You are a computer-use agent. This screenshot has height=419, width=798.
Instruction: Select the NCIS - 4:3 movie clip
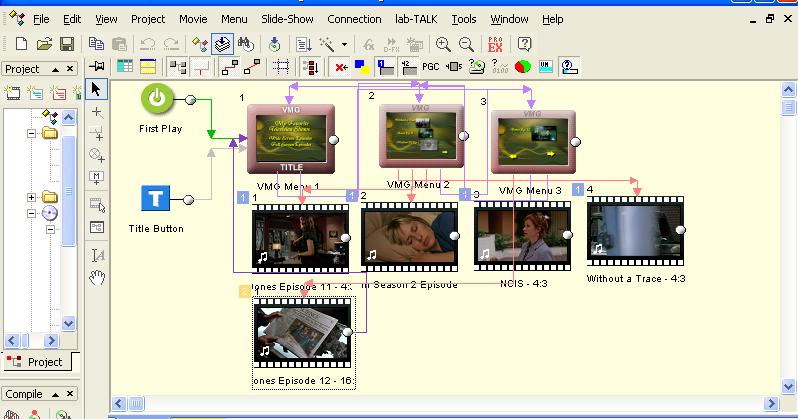[522, 236]
